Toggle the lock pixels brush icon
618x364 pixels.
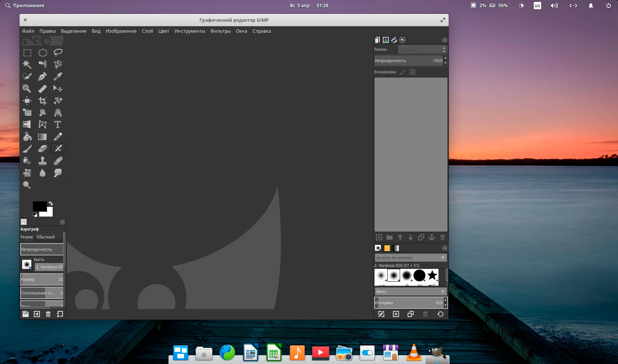(402, 72)
